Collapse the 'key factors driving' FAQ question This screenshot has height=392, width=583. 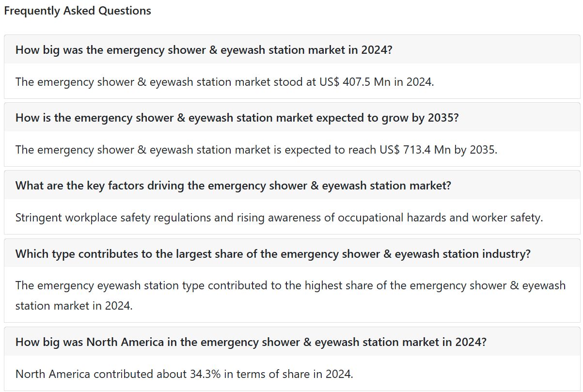pyautogui.click(x=292, y=185)
